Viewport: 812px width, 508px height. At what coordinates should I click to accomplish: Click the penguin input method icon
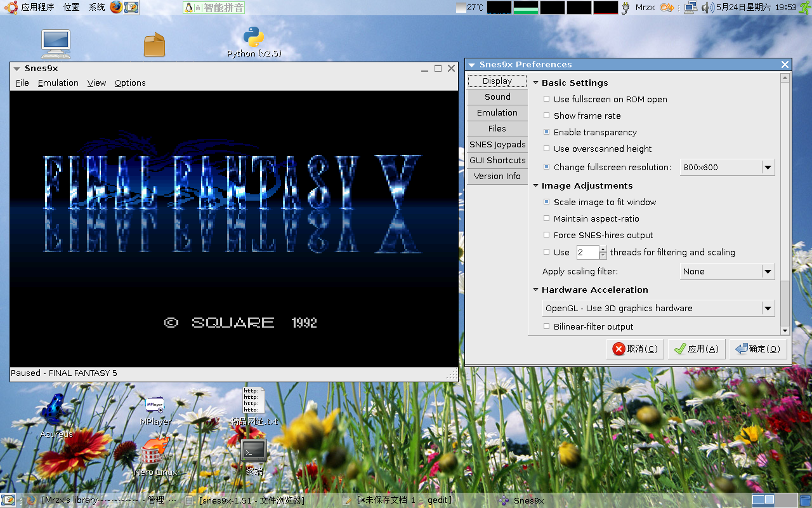click(x=188, y=8)
